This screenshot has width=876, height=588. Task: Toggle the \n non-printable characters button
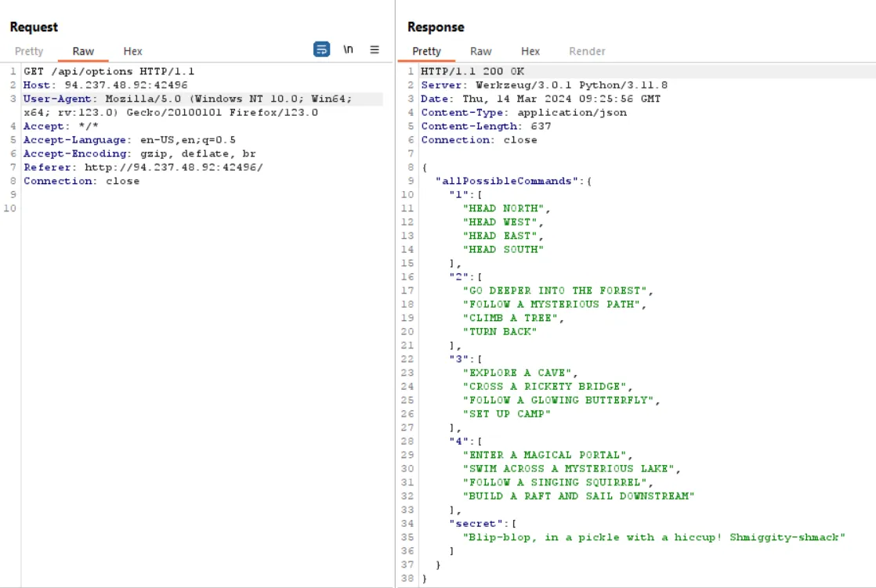[x=349, y=49]
